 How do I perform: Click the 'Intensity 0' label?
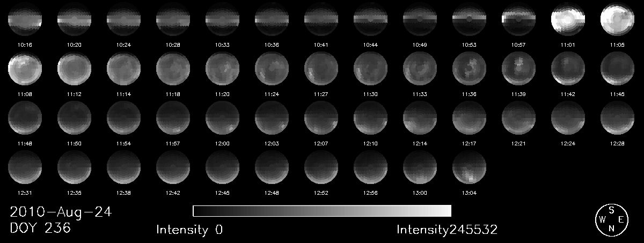(x=189, y=230)
